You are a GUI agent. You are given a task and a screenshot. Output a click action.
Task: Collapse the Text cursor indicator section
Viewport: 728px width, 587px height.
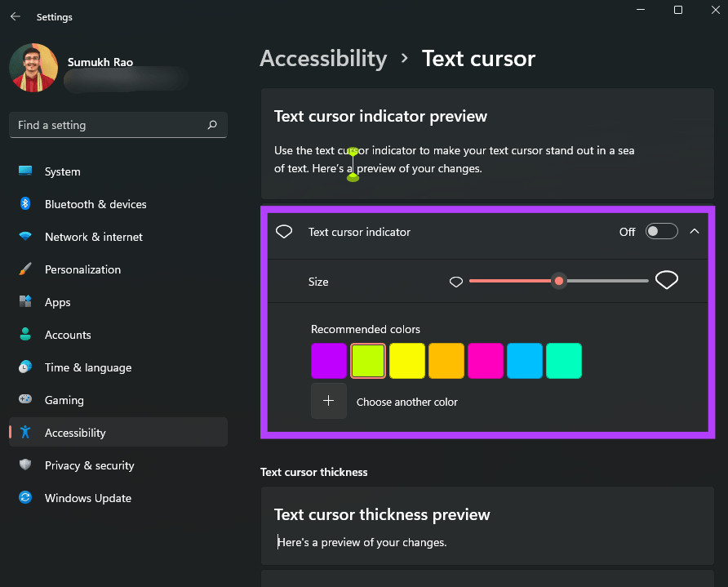click(x=695, y=231)
